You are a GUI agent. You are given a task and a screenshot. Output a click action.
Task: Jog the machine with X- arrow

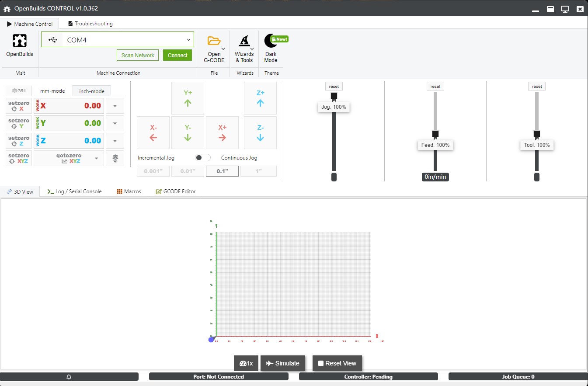(x=153, y=132)
